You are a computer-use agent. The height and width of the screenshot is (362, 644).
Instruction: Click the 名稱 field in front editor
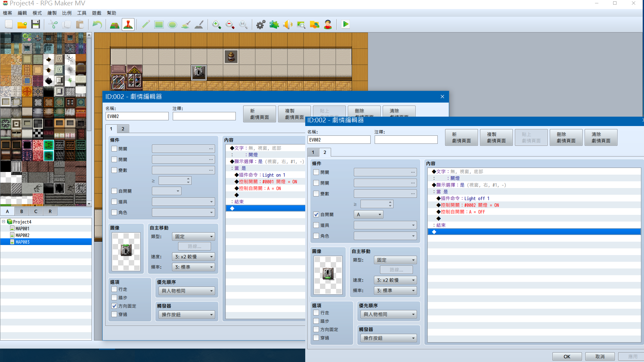coord(339,140)
